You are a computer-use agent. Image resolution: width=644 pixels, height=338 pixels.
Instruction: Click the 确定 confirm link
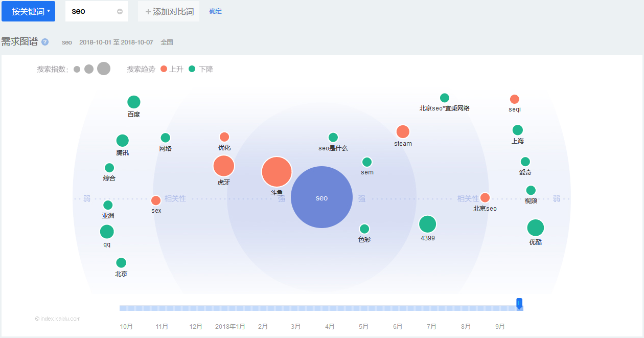[215, 11]
